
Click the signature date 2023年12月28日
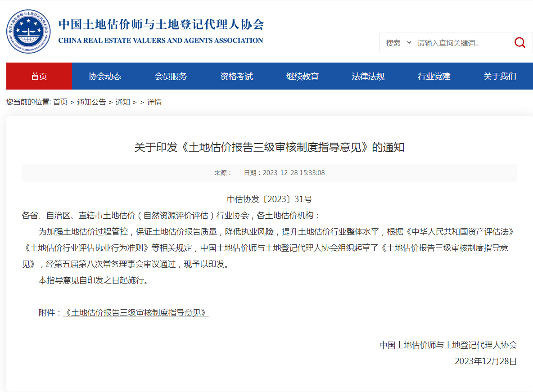(x=486, y=361)
